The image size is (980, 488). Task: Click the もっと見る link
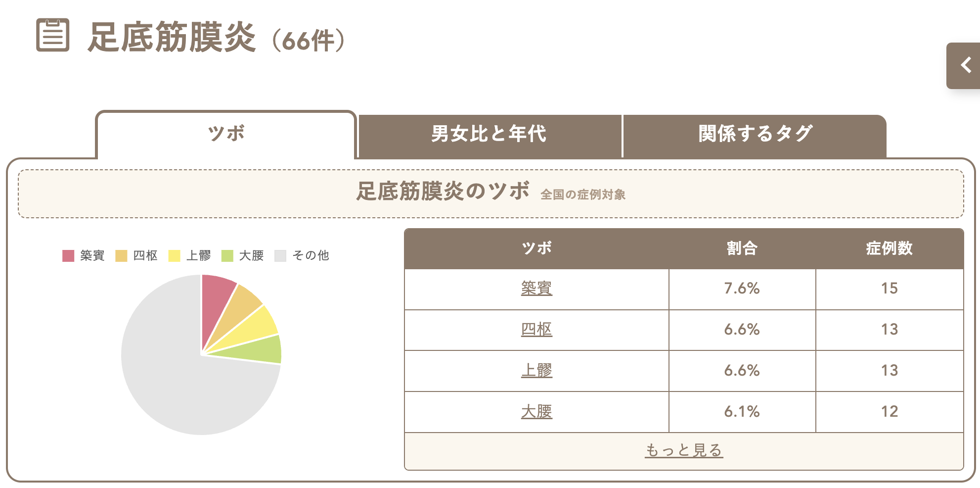(x=684, y=450)
